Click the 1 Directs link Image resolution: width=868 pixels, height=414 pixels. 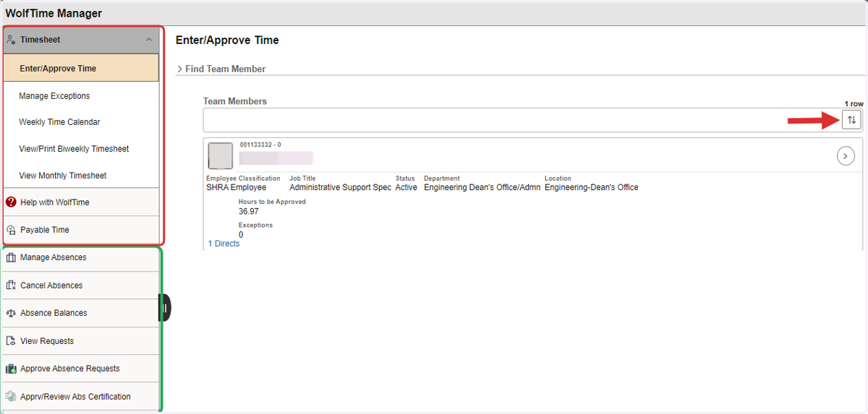click(224, 243)
